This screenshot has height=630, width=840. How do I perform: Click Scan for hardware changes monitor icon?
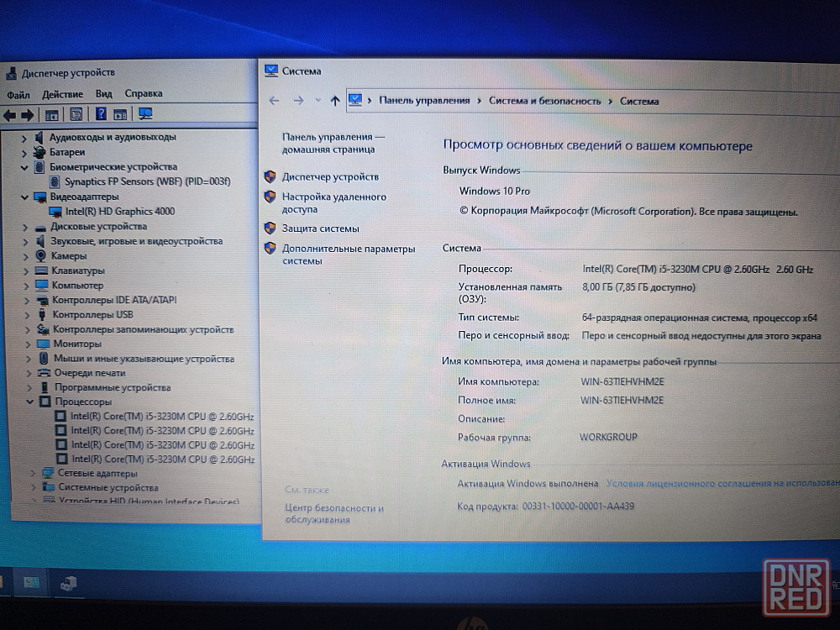[145, 114]
